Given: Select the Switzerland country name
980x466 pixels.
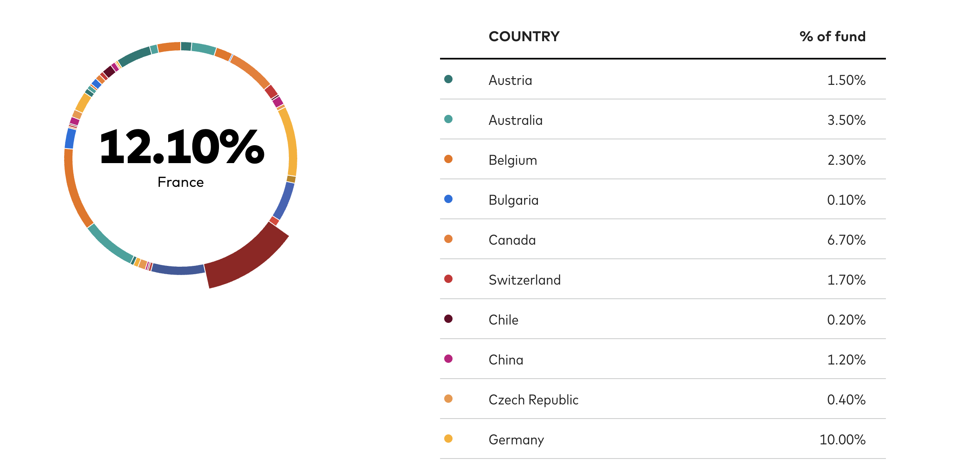Looking at the screenshot, I should [x=524, y=280].
